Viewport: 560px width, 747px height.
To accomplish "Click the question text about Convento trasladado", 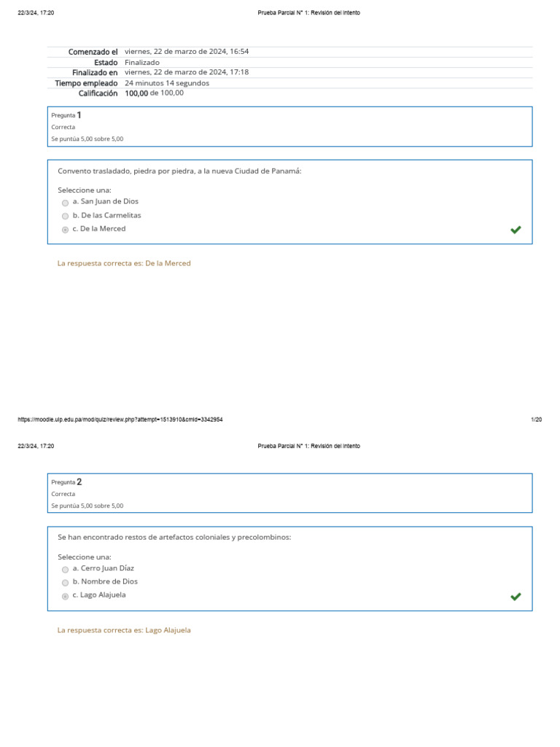I will click(179, 171).
